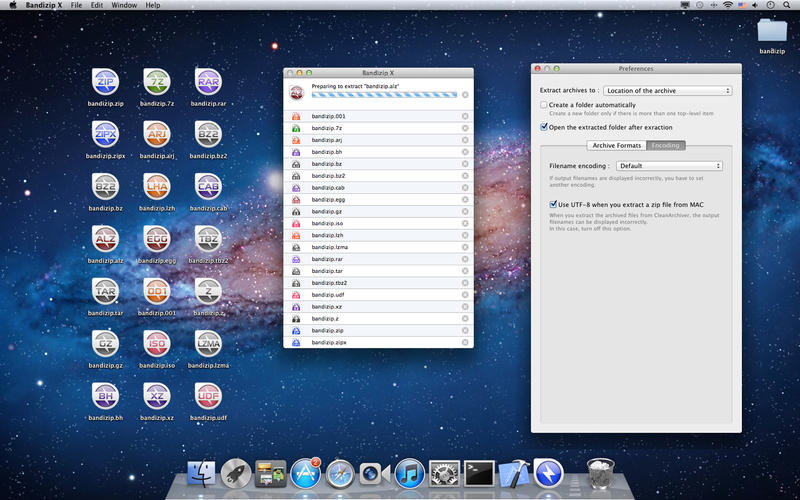Select the bandizip.udf desktop file icon
Viewport: 800px width, 500px height.
208,397
